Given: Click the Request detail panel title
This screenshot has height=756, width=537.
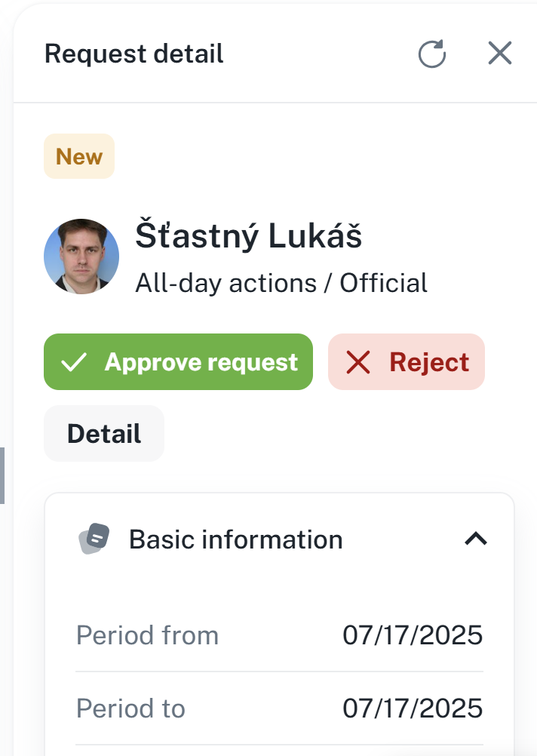Looking at the screenshot, I should 134,54.
